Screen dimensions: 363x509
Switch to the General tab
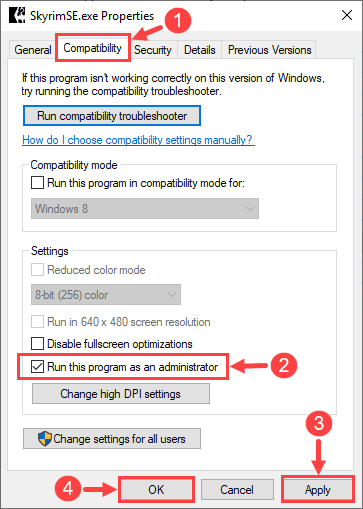(x=33, y=50)
